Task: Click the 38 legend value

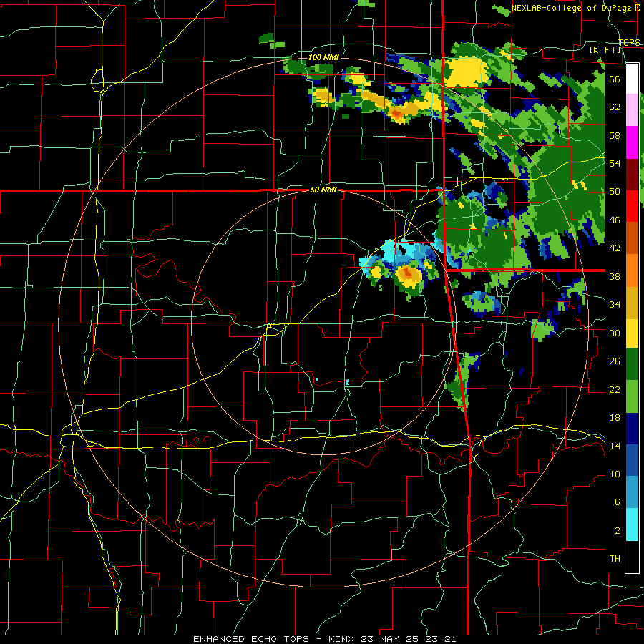Action: click(x=615, y=276)
